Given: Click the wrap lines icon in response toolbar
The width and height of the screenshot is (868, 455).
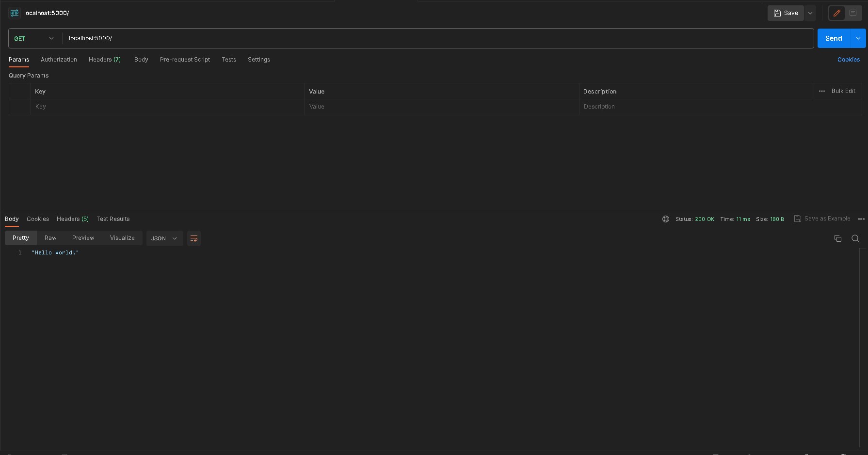Looking at the screenshot, I should click(x=194, y=238).
